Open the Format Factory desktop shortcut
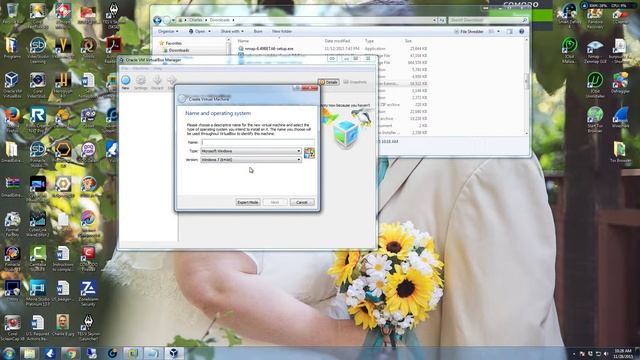 12,224
